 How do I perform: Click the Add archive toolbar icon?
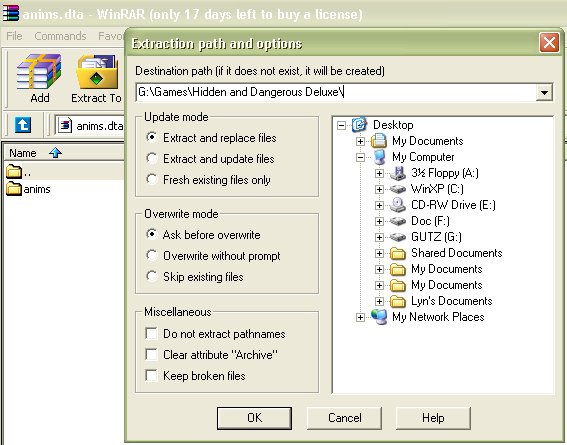coord(39,72)
